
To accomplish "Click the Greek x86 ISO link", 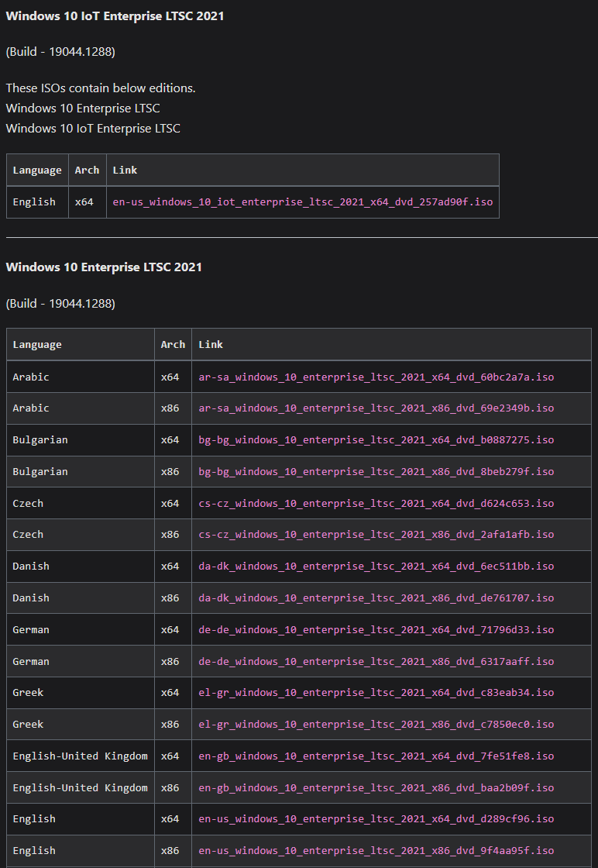I will (x=376, y=725).
